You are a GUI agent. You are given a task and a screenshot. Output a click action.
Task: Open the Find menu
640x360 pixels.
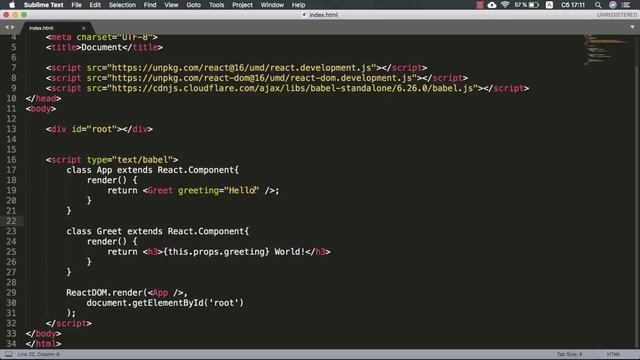(150, 5)
